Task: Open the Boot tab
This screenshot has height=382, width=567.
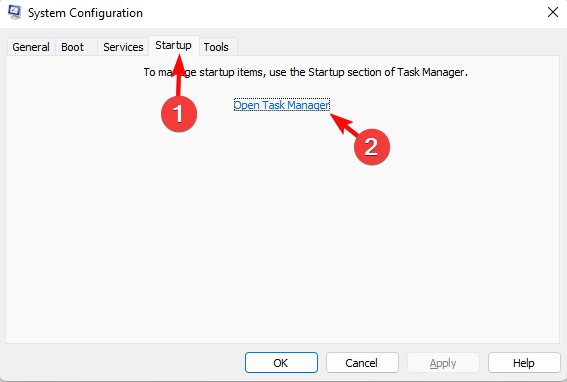Action: [72, 47]
